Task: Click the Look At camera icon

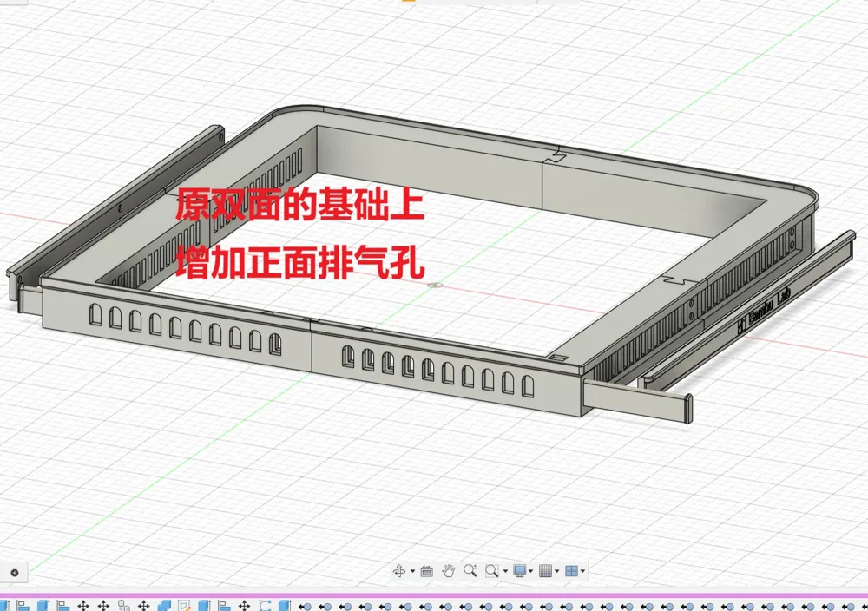Action: click(x=427, y=571)
